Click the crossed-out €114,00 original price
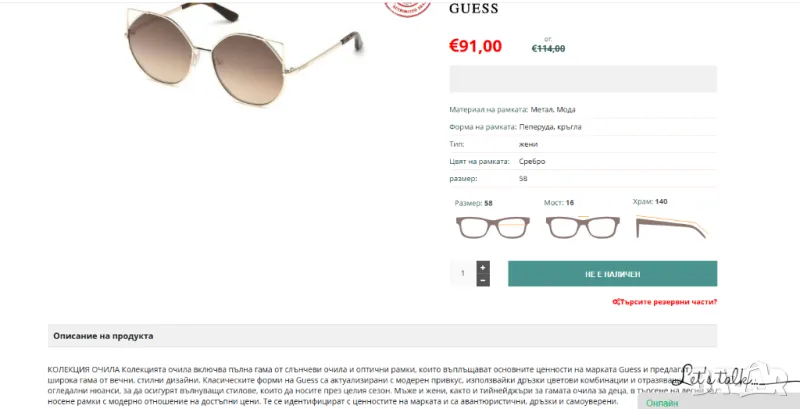This screenshot has width=800, height=409. point(548,48)
